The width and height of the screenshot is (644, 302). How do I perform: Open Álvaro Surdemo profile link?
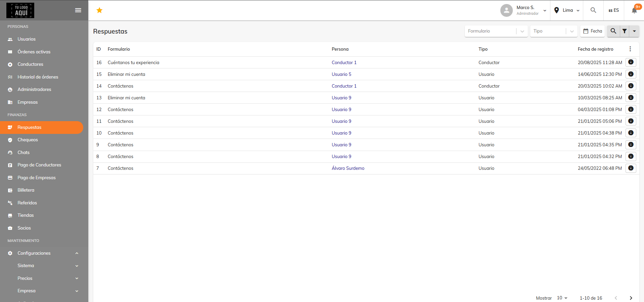348,168
